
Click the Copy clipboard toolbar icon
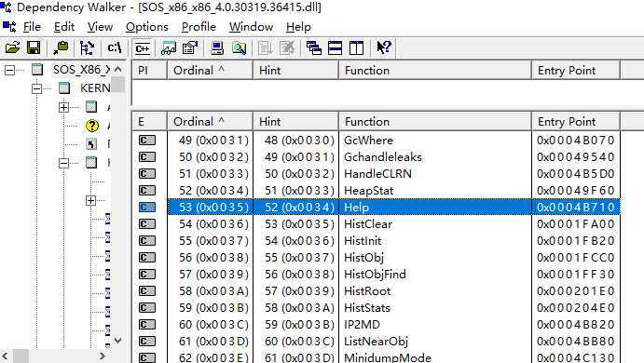click(x=61, y=48)
